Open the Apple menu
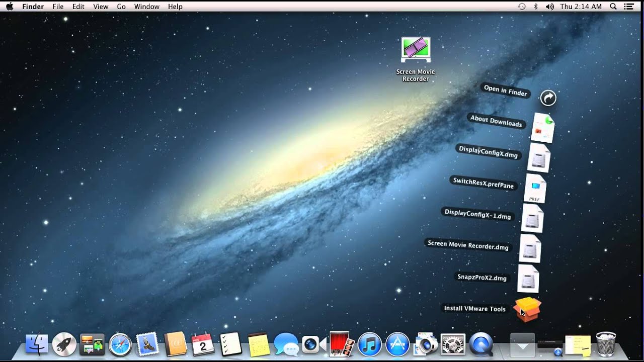 point(10,7)
